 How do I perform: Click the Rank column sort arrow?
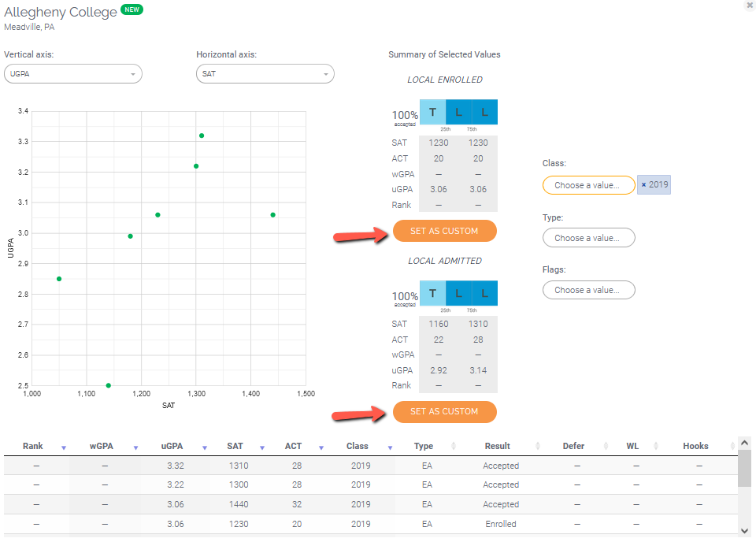point(64,447)
